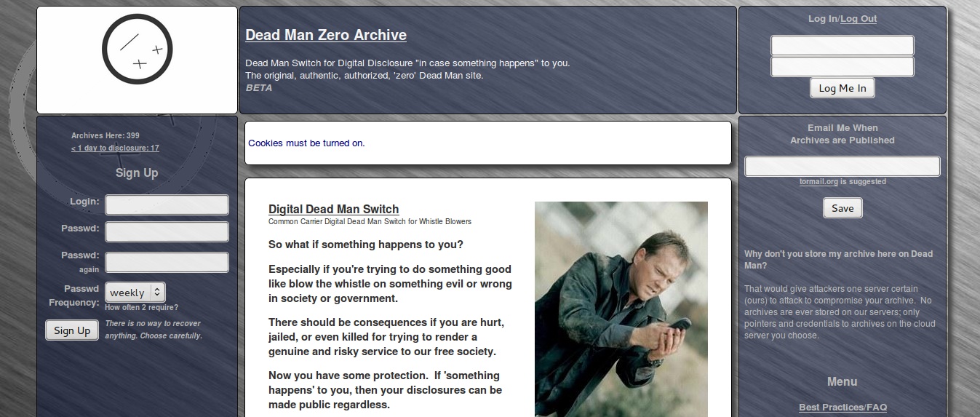The height and width of the screenshot is (417, 980).
Task: Open the Dead Man Zero Archive title link
Action: click(326, 35)
